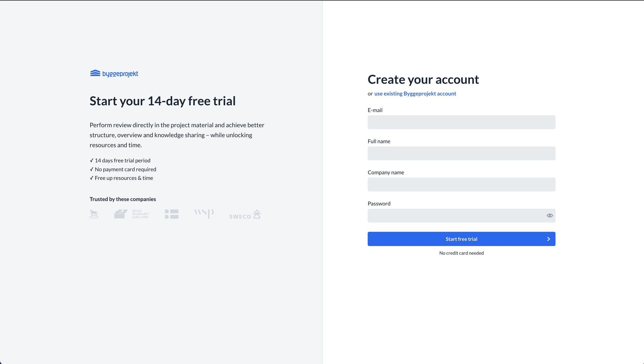644x364 pixels.
Task: Click the bull-over-waves company logo
Action: pos(94,214)
